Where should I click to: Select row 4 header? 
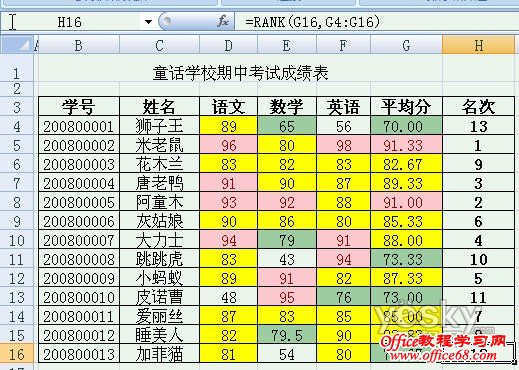click(17, 126)
